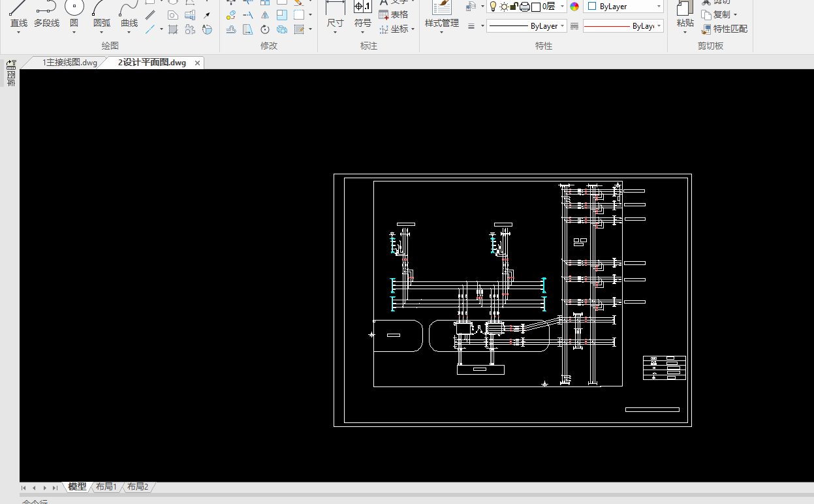The width and height of the screenshot is (814, 504).
Task: Click the rainbow color wheel swatch
Action: tap(574, 7)
